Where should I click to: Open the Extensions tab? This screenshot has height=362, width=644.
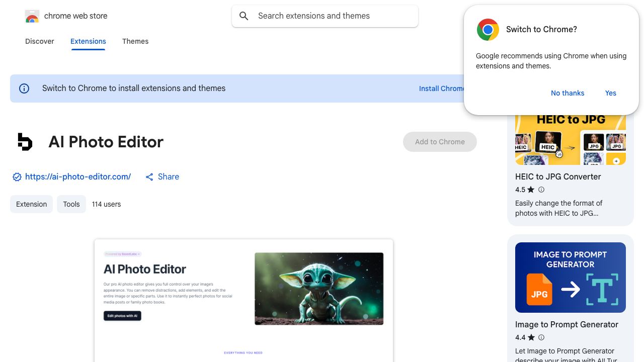[x=88, y=41]
